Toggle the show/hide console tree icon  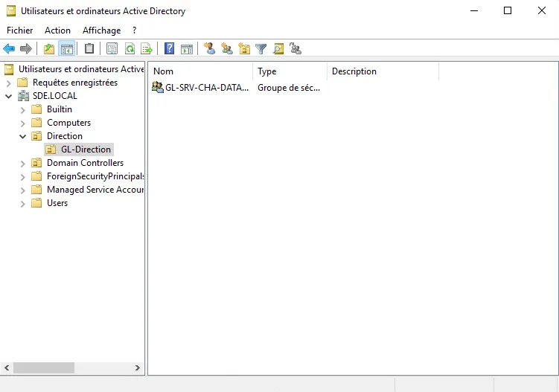pyautogui.click(x=66, y=49)
